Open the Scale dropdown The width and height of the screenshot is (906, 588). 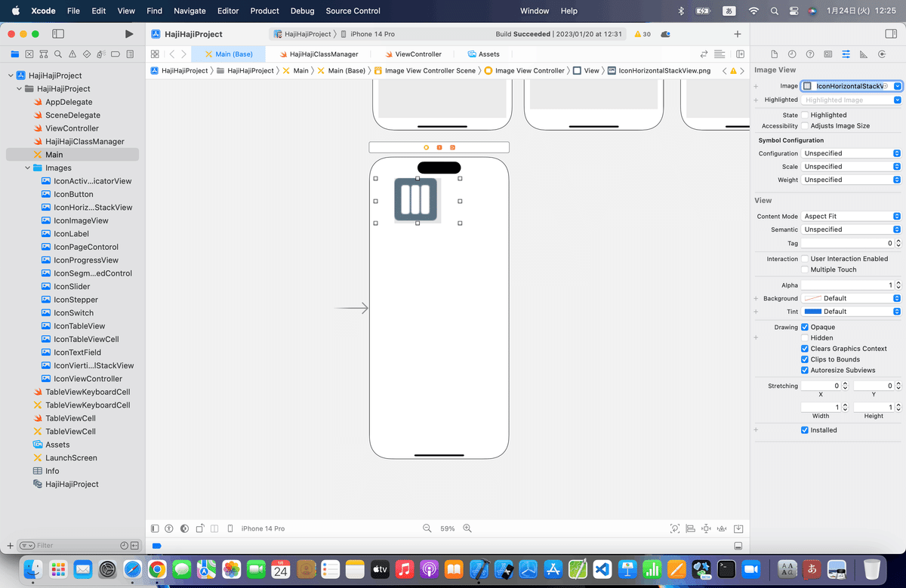[x=852, y=167]
